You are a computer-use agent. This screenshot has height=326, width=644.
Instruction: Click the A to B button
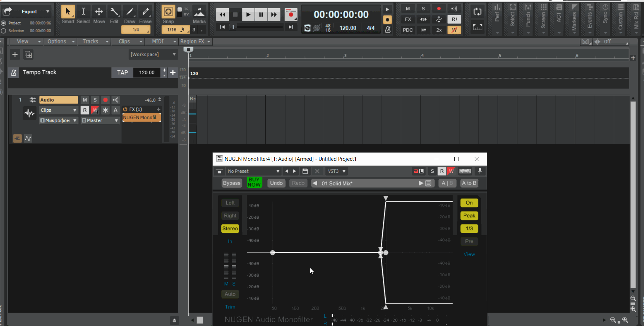point(469,183)
